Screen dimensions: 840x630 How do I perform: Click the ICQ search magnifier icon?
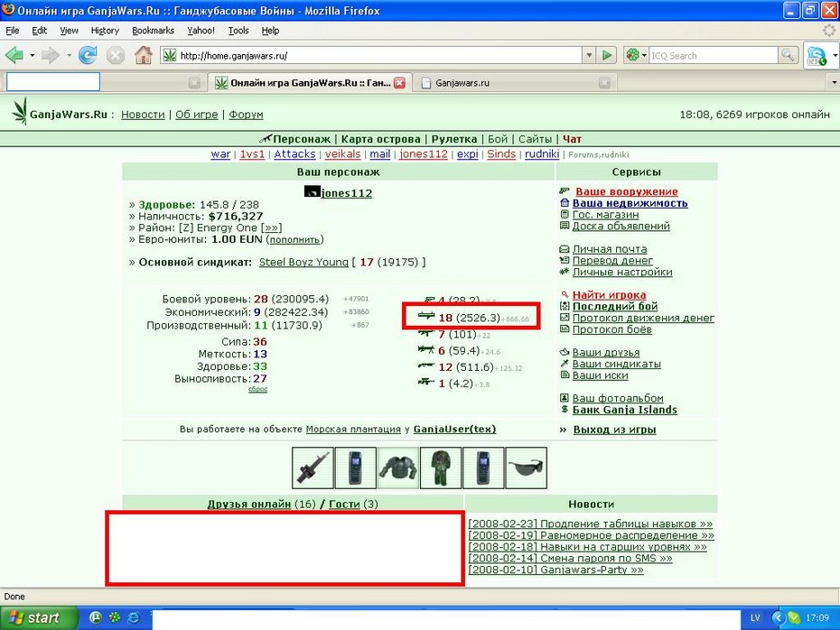(788, 55)
